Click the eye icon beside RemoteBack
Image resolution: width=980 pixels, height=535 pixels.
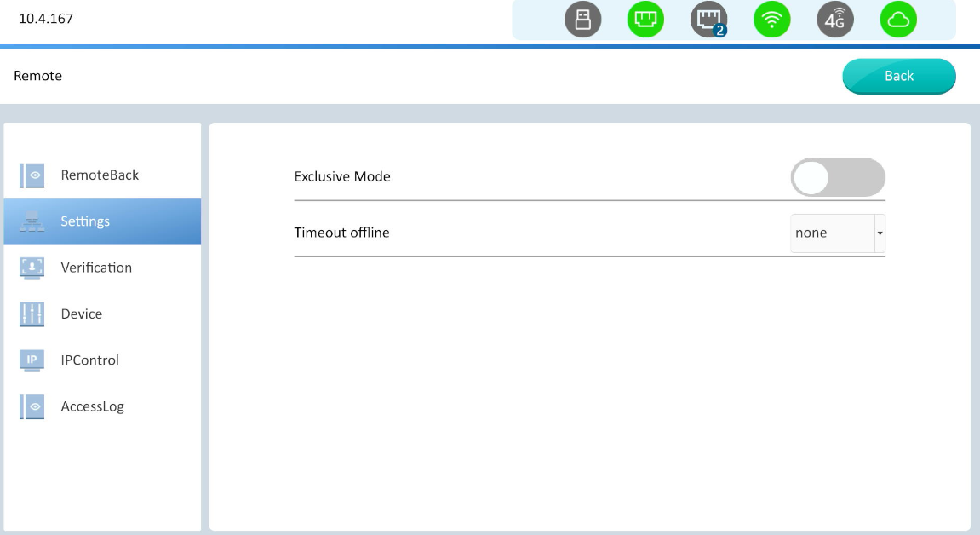[x=32, y=175]
